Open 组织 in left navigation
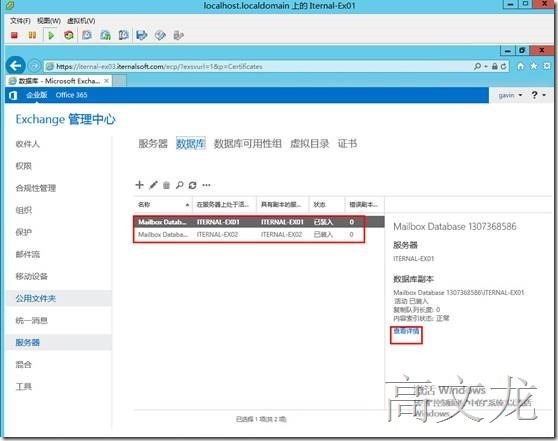 click(x=24, y=210)
